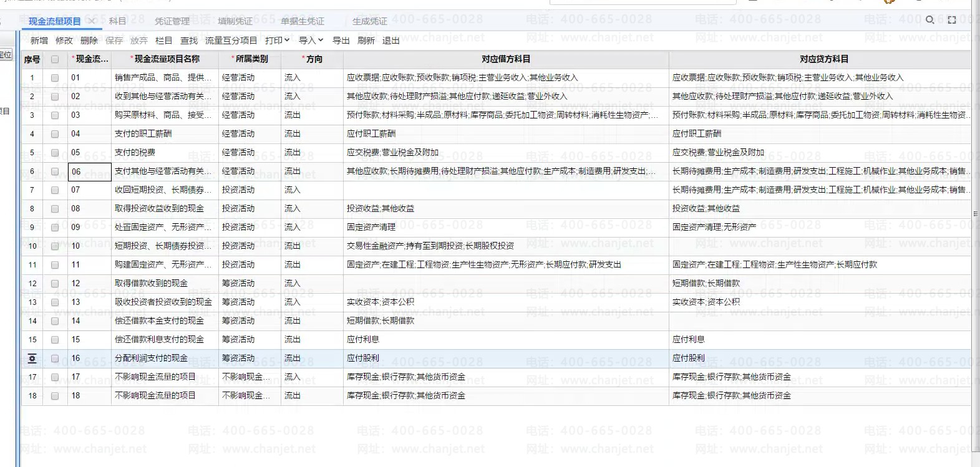Click debit cell 固定资产清理 in row 09
The width and height of the screenshot is (980, 467).
[506, 228]
